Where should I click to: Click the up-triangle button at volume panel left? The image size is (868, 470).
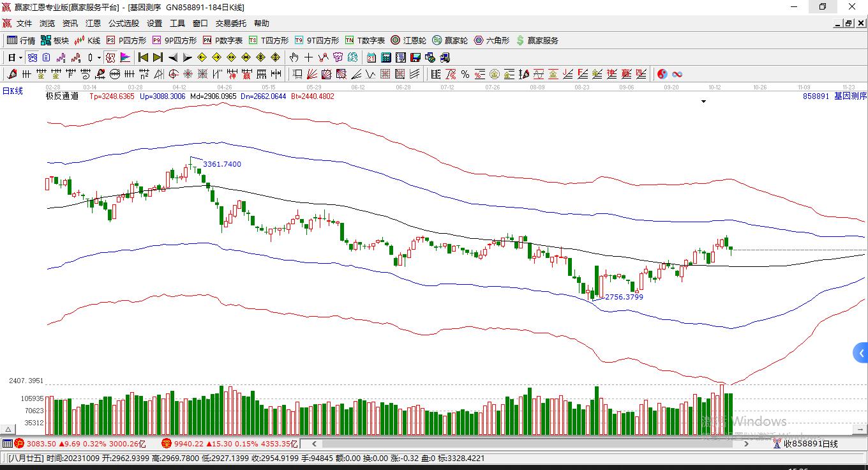[9, 430]
